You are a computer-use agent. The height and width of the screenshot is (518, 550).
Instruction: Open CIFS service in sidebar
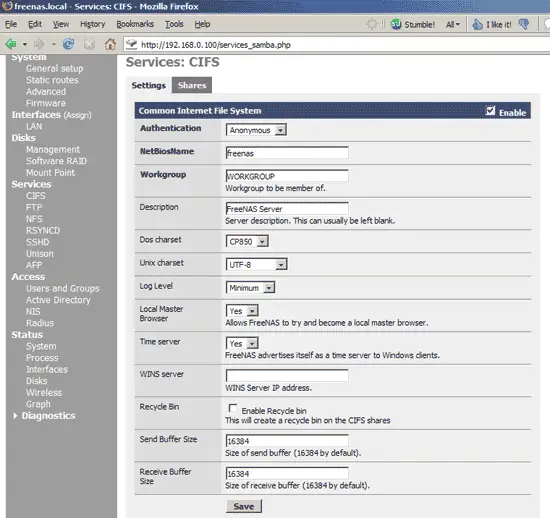point(35,196)
